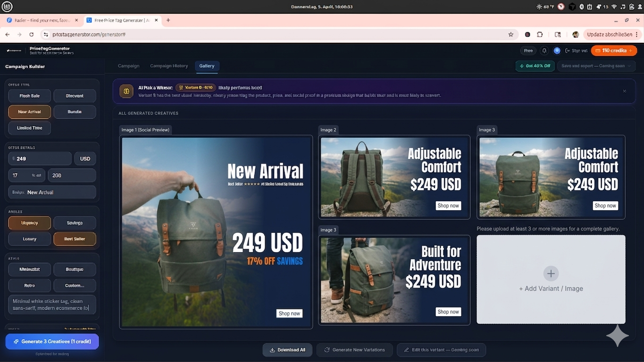Select the Limited Time offer type
Screen dimensions: 644x362
tap(30, 128)
